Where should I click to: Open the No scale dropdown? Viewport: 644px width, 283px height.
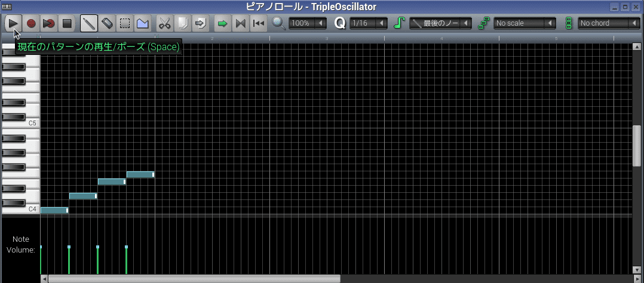pyautogui.click(x=525, y=23)
